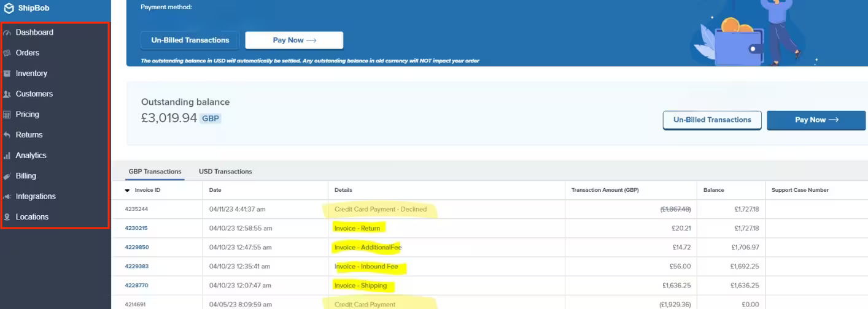The height and width of the screenshot is (309, 868).
Task: Click the Inventory box icon in sidebar
Action: pyautogui.click(x=7, y=74)
